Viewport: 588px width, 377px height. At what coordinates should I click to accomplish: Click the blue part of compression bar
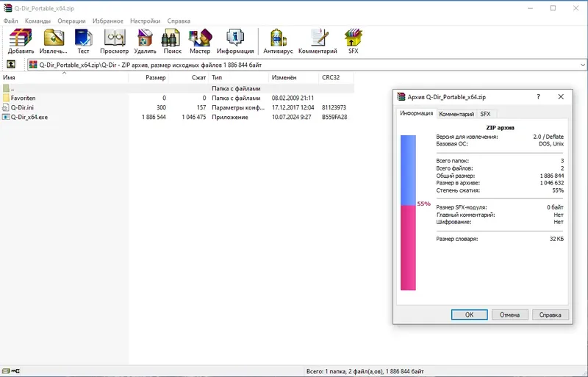pos(408,170)
